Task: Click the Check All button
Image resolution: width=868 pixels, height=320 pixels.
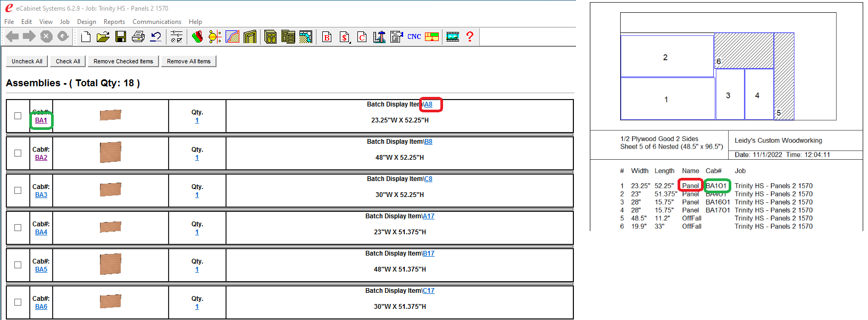Action: [68, 61]
